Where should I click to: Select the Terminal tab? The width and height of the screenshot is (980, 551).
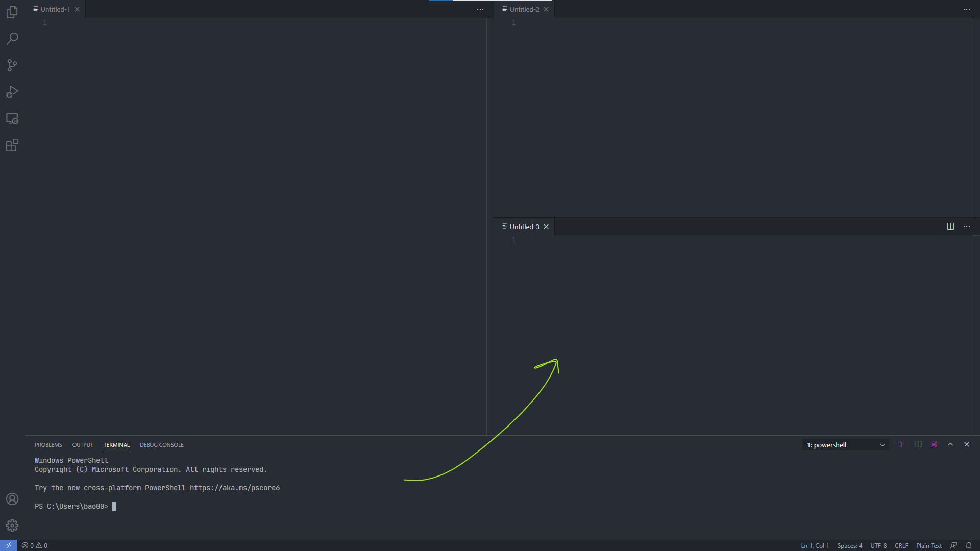point(116,445)
